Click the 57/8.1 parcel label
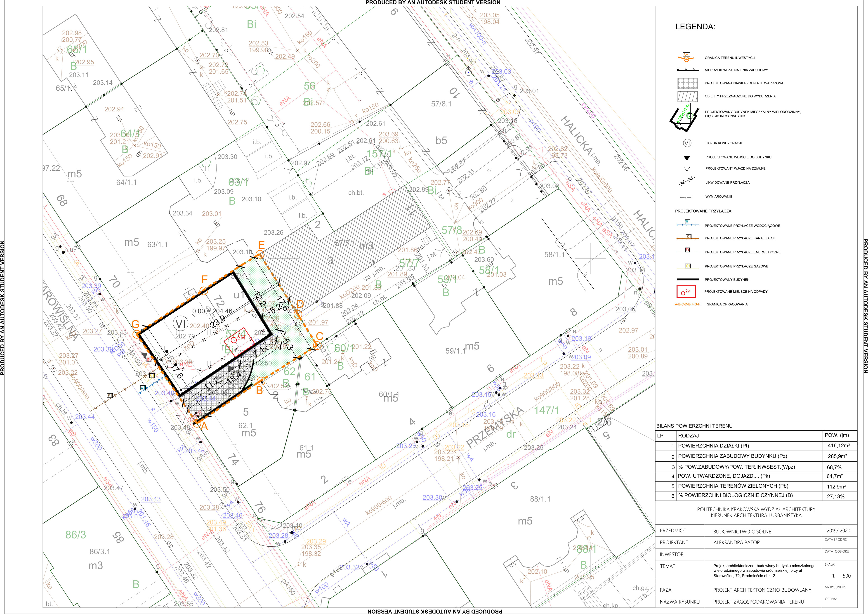Image resolution: width=868 pixels, height=614 pixels. pos(441,104)
